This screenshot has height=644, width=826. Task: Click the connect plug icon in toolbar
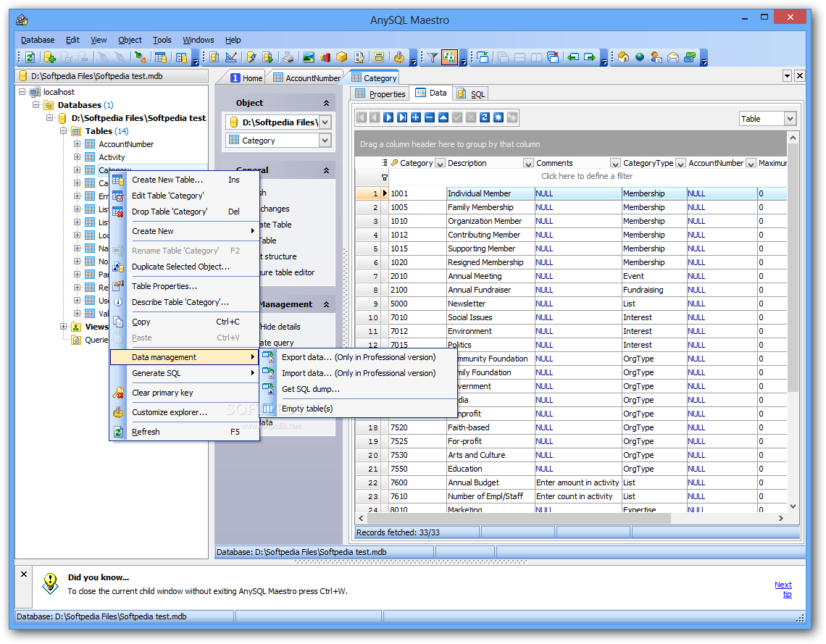(140, 57)
